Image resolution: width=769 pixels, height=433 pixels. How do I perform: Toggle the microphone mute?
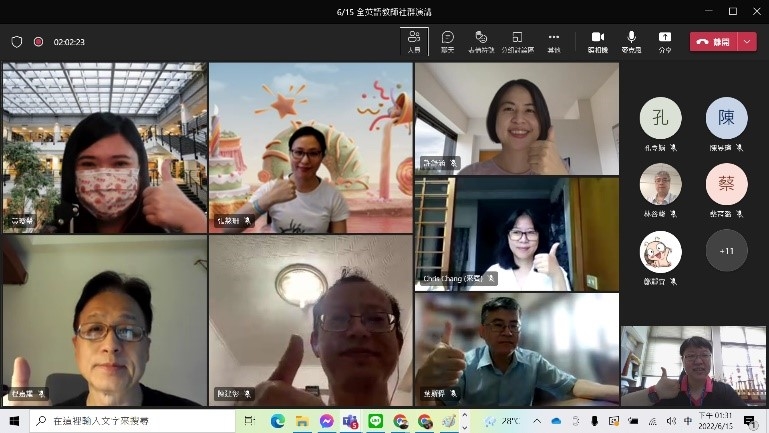(x=631, y=41)
